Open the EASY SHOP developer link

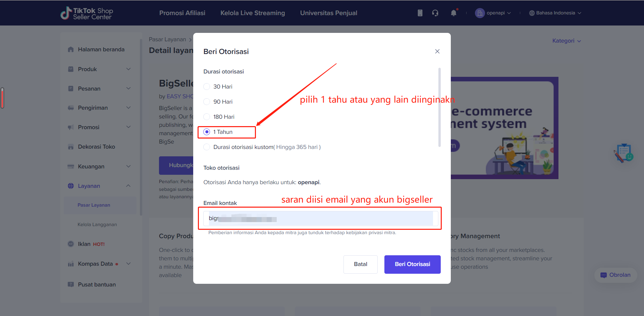click(180, 96)
